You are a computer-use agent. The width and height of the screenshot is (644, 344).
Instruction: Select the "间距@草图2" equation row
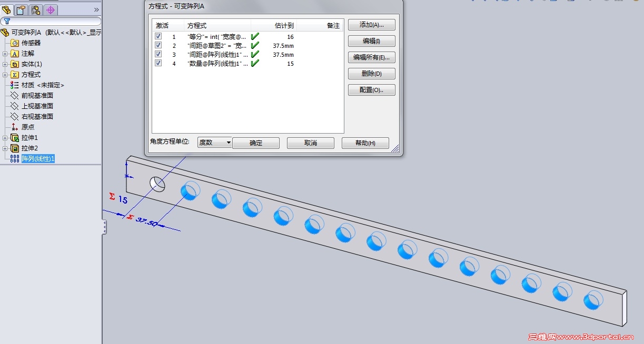247,46
